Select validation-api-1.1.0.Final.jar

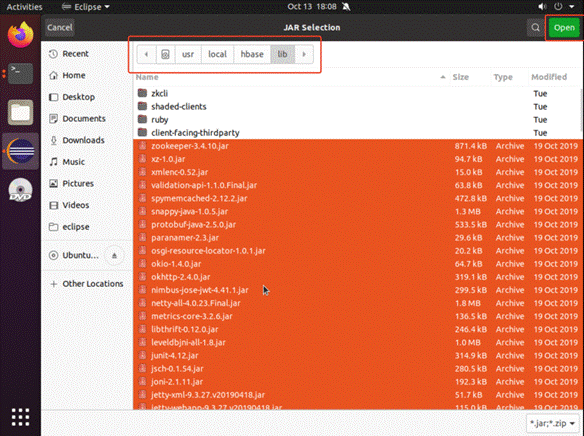[357, 185]
